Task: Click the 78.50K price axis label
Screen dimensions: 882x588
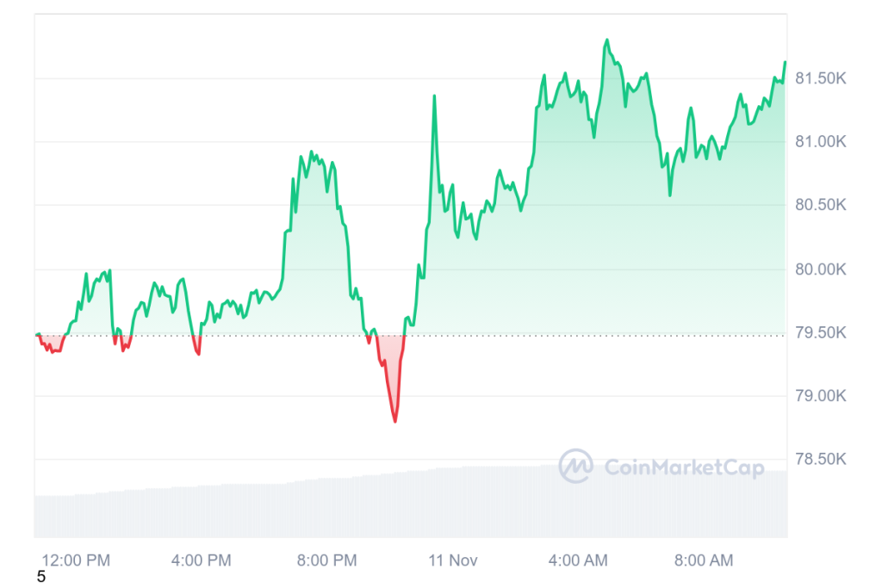Action: tap(821, 459)
